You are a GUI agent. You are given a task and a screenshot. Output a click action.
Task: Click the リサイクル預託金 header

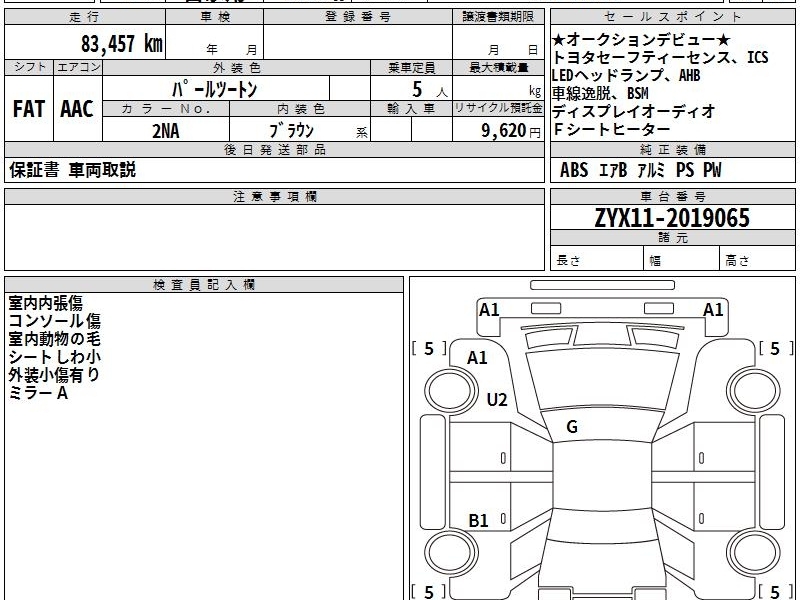(x=498, y=108)
